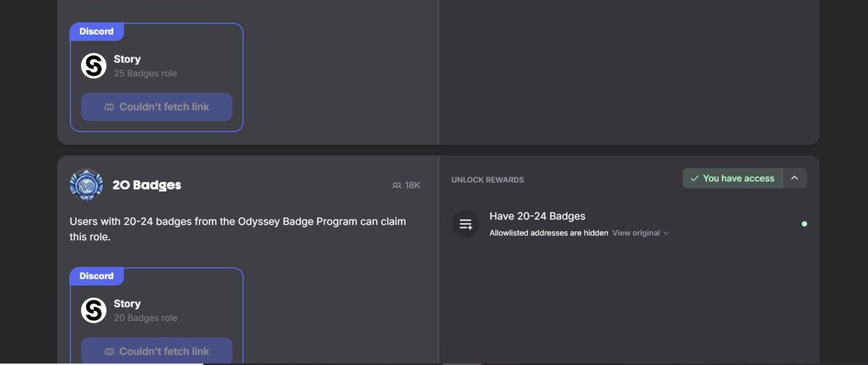Expand the View original dropdown
Screen dimensions: 868x365
click(x=641, y=233)
